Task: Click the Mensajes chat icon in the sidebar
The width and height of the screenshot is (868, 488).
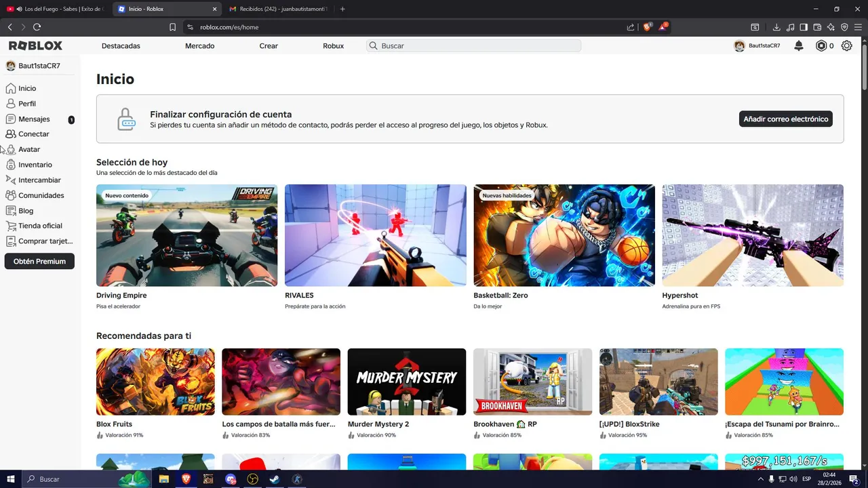Action: (10, 119)
